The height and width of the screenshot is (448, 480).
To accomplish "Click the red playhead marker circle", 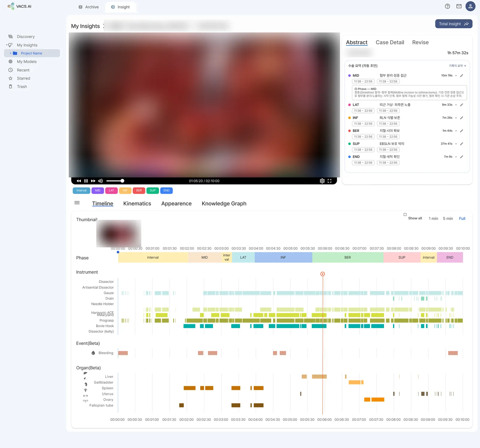I will (x=322, y=274).
